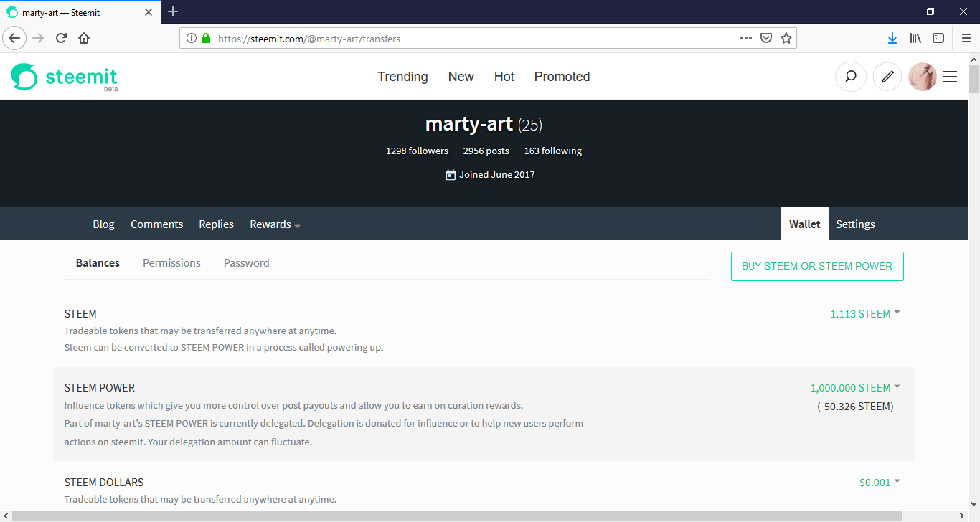This screenshot has width=980, height=522.
Task: Click the STEEM POWER heading
Action: click(x=100, y=388)
